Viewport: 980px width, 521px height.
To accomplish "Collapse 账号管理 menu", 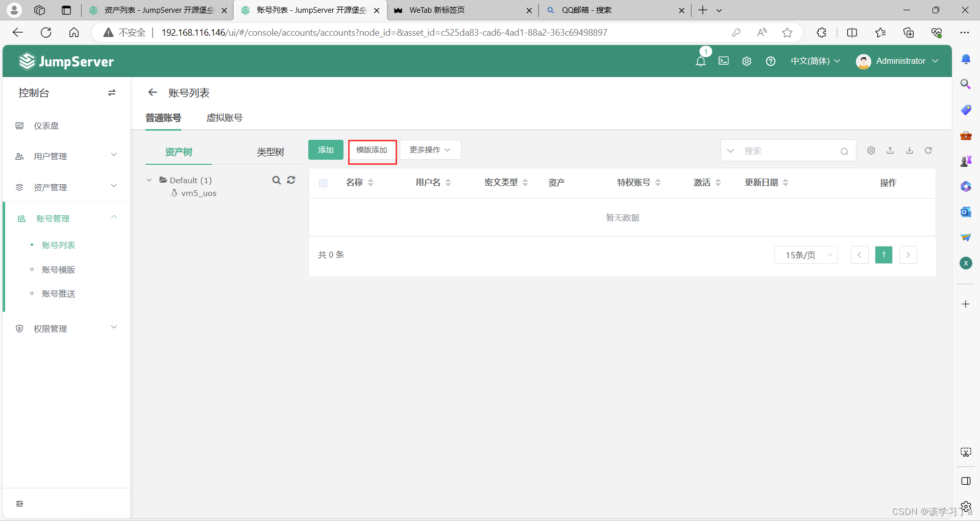I will pos(66,218).
